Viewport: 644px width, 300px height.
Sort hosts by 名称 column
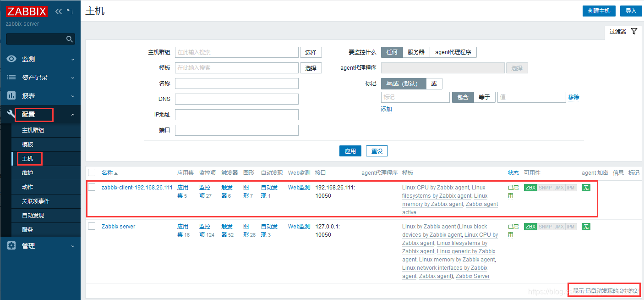pyautogui.click(x=109, y=173)
